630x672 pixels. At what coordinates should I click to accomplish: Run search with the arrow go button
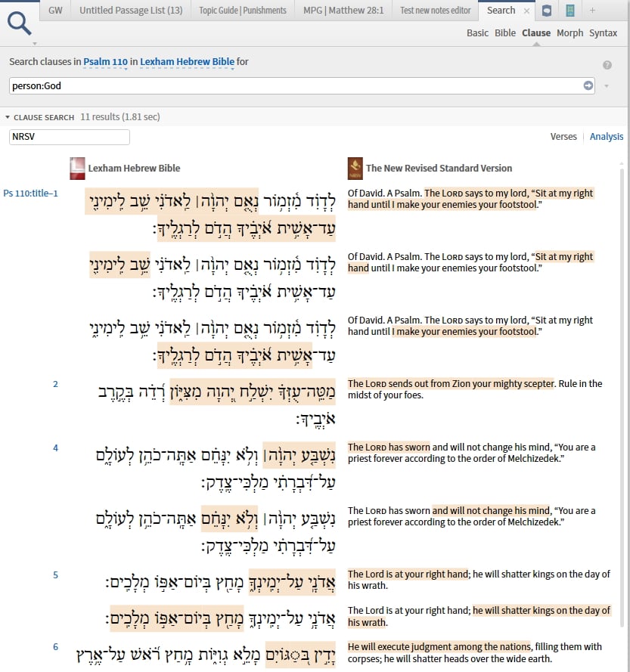(x=588, y=85)
